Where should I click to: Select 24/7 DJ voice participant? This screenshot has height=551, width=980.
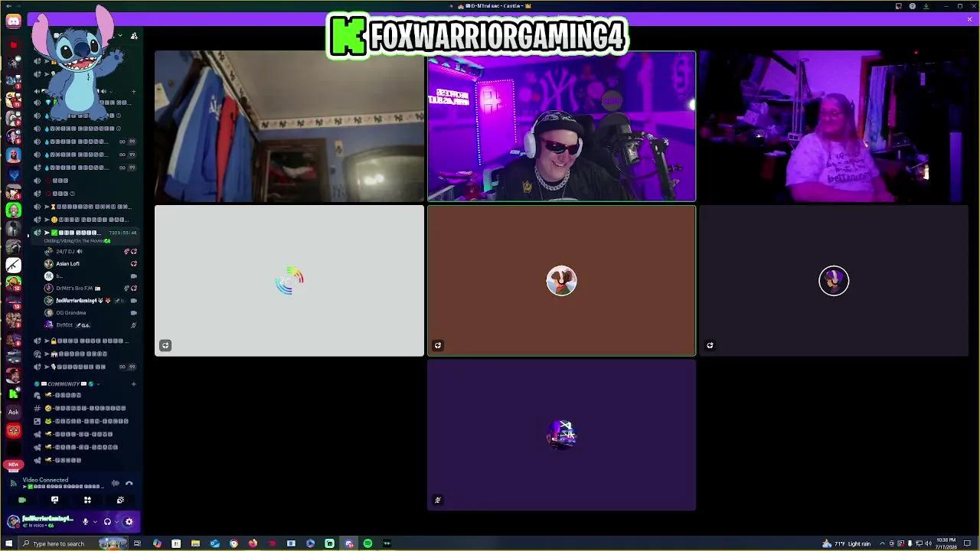[x=90, y=251]
